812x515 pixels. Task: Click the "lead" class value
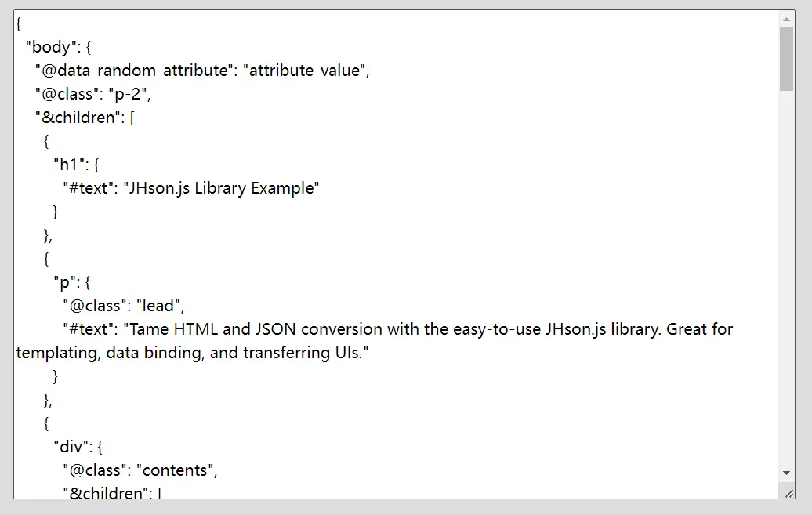158,306
